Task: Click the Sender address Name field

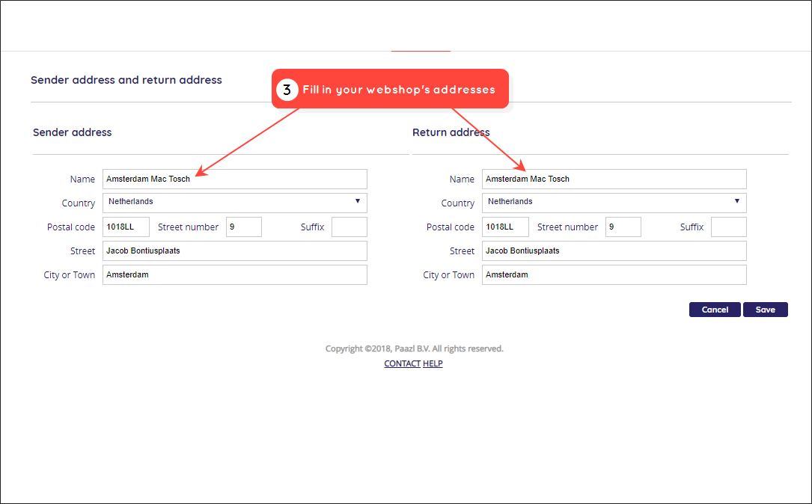Action: 234,179
